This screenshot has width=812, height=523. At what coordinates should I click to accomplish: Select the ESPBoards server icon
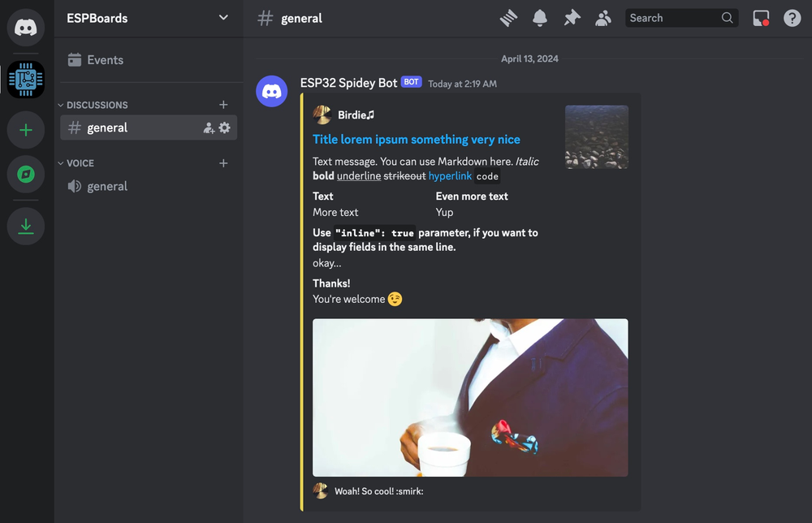[x=26, y=79]
